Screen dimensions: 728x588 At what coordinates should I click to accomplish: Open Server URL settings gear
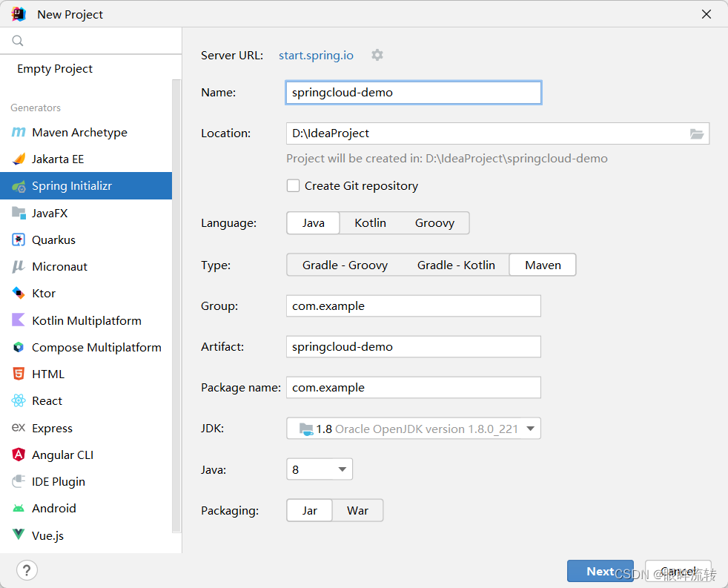tap(377, 55)
